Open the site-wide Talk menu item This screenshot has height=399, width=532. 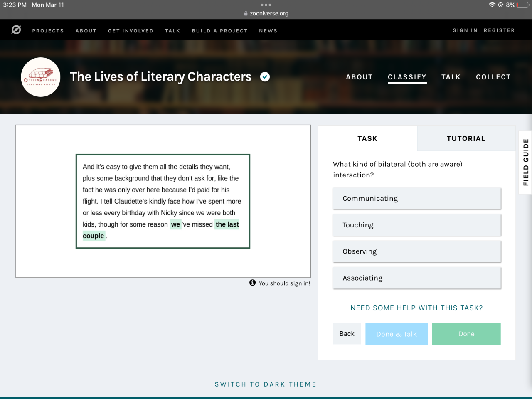click(172, 31)
